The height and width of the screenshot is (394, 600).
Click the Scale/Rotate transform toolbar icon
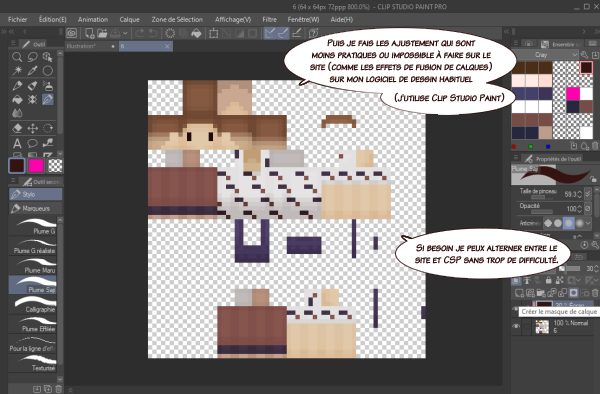point(214,33)
